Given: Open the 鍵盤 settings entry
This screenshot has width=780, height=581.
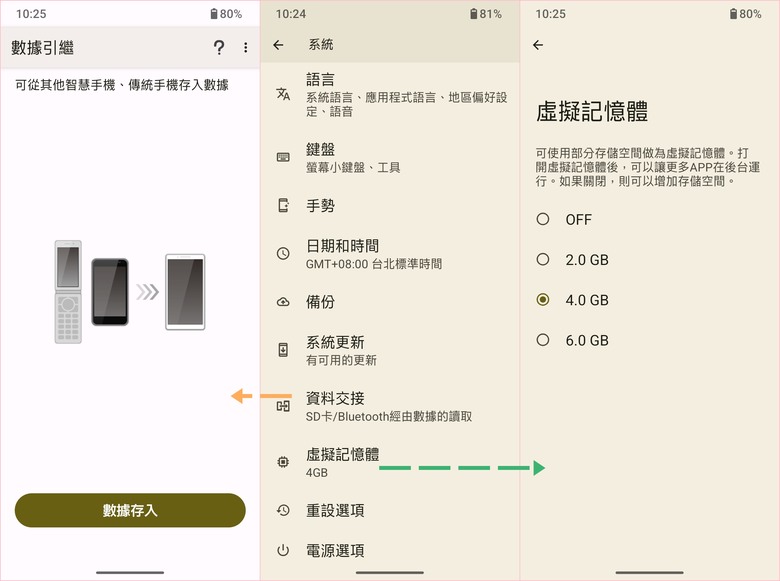Looking at the screenshot, I should coord(390,157).
